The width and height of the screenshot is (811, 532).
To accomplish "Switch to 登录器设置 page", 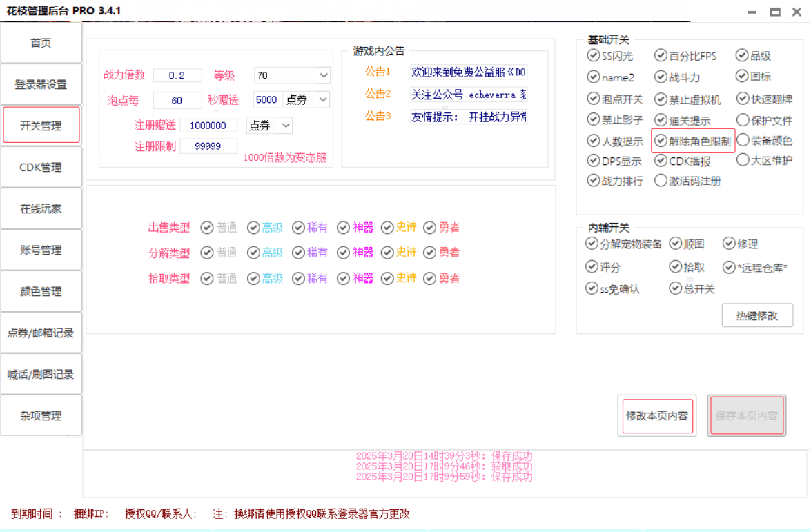I will [41, 84].
